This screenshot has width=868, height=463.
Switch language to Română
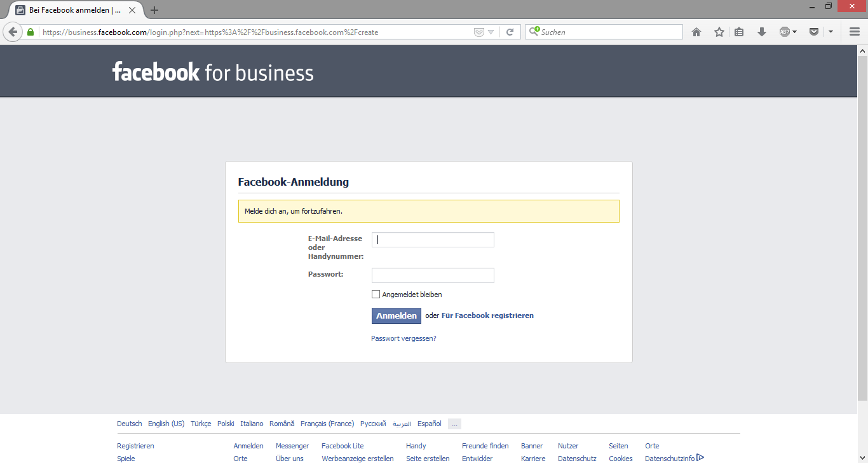pos(282,424)
